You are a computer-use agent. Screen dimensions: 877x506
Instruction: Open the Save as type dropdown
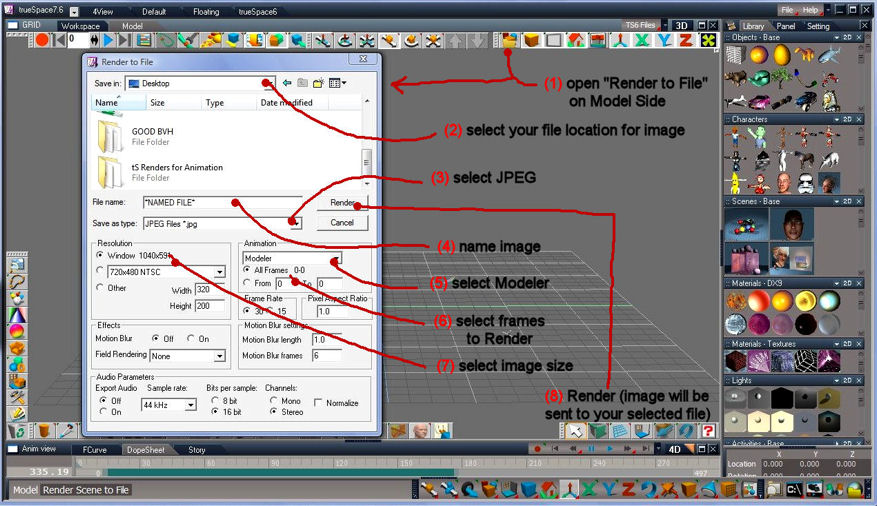(296, 224)
